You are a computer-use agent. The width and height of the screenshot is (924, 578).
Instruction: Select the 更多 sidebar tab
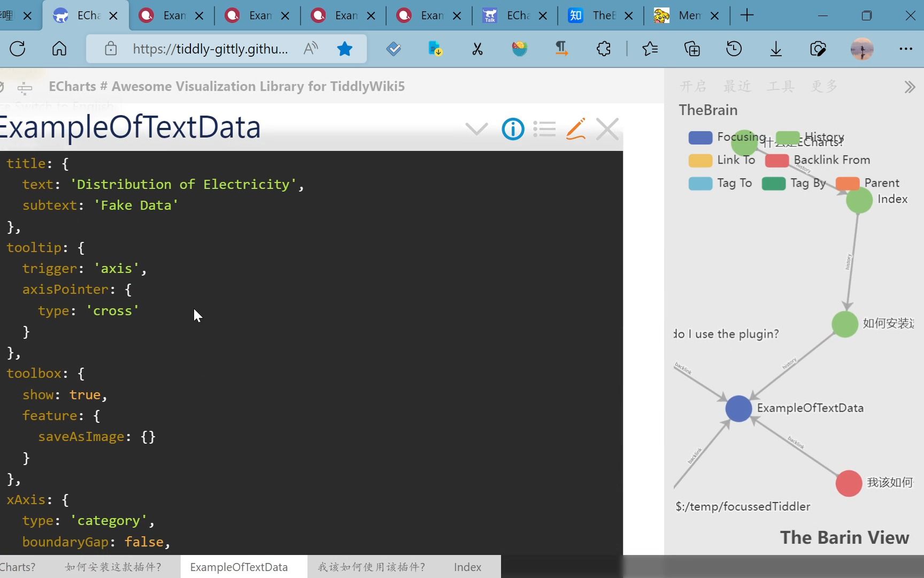(x=824, y=86)
